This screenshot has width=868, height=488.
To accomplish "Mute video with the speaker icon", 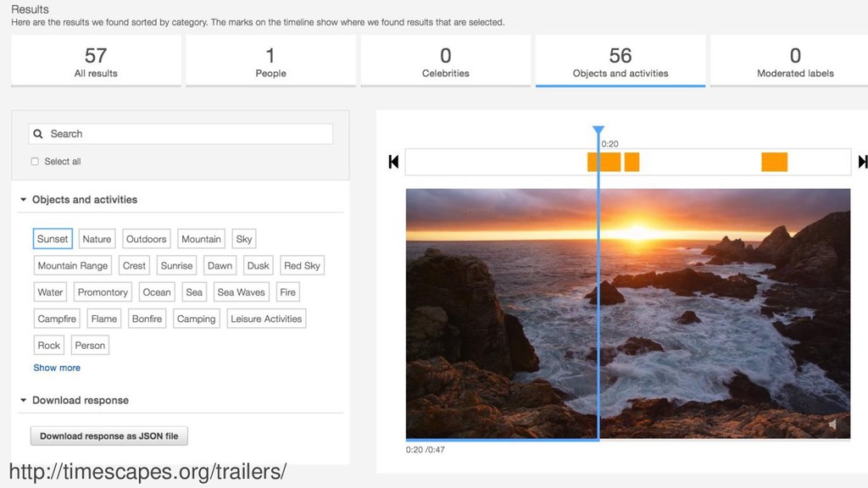I will coord(833,424).
